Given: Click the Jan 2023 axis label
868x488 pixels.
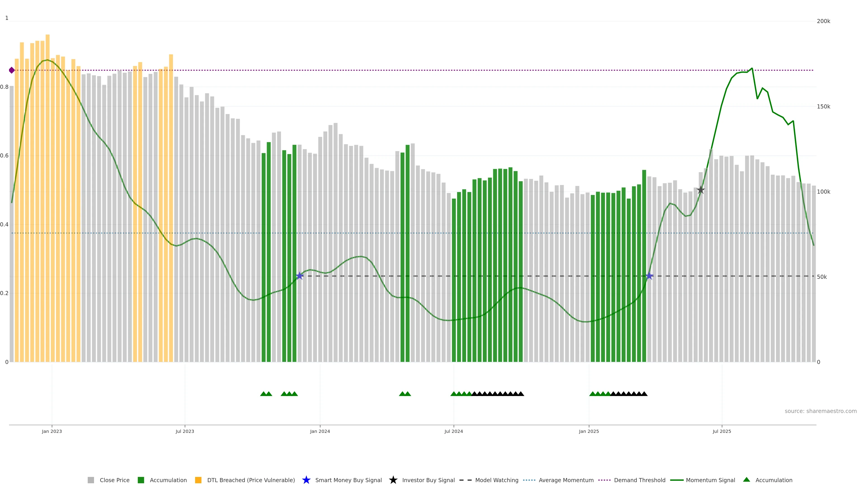Looking at the screenshot, I should pyautogui.click(x=52, y=431).
